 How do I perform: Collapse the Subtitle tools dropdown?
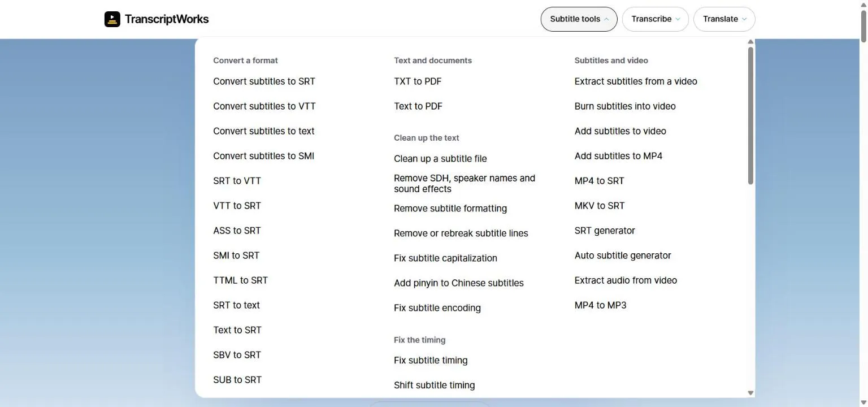point(579,19)
